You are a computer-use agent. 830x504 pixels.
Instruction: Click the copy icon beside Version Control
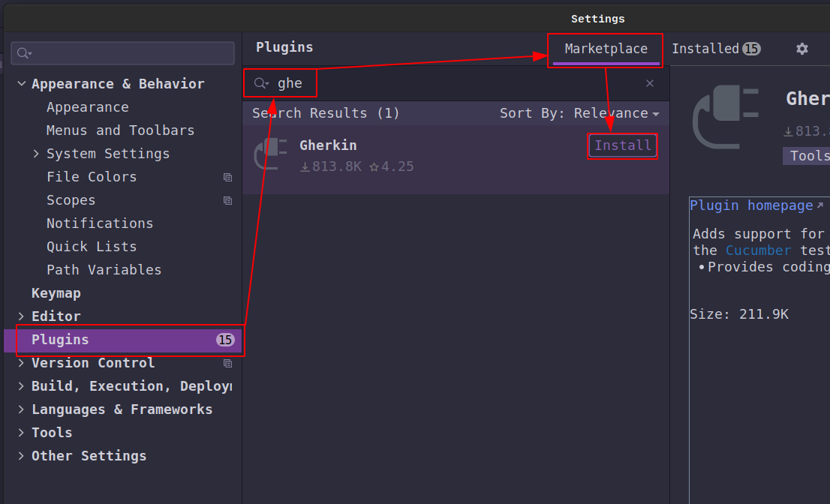pos(227,364)
